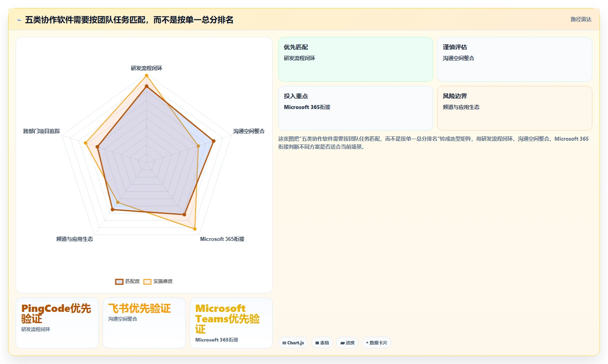Click the 跨部门项目追踪 radar axis label

coord(42,131)
